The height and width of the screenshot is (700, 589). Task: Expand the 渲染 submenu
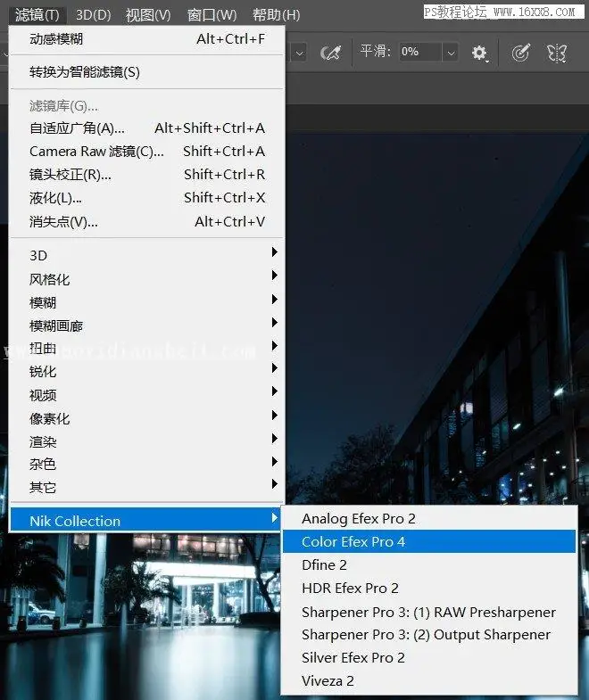147,441
